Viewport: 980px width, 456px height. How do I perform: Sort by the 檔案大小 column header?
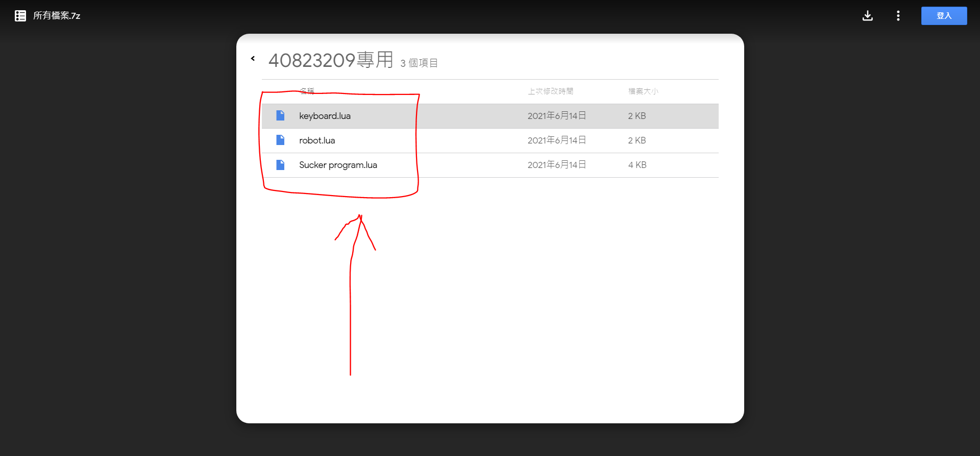[x=643, y=91]
